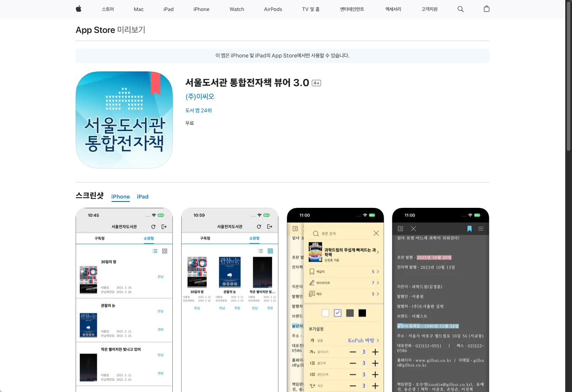Increase 문단간격 with plus button
Screen dimensions: 572x392
click(x=375, y=375)
